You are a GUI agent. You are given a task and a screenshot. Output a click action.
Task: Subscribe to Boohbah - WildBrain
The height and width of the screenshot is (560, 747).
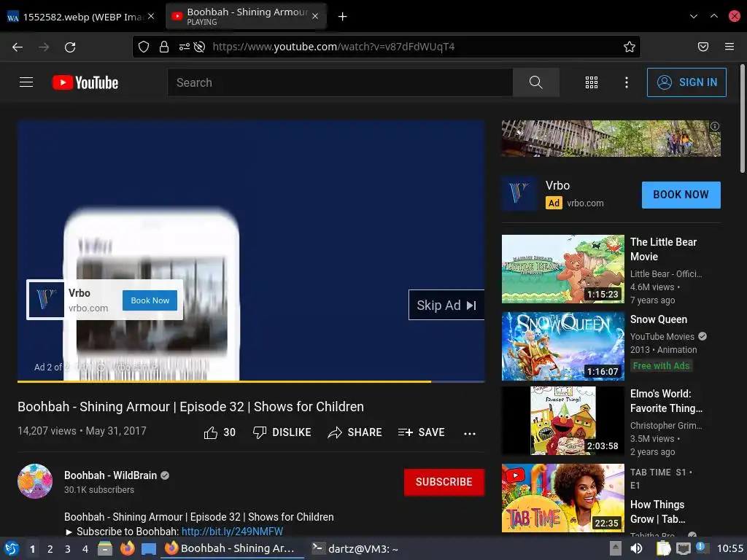click(444, 482)
